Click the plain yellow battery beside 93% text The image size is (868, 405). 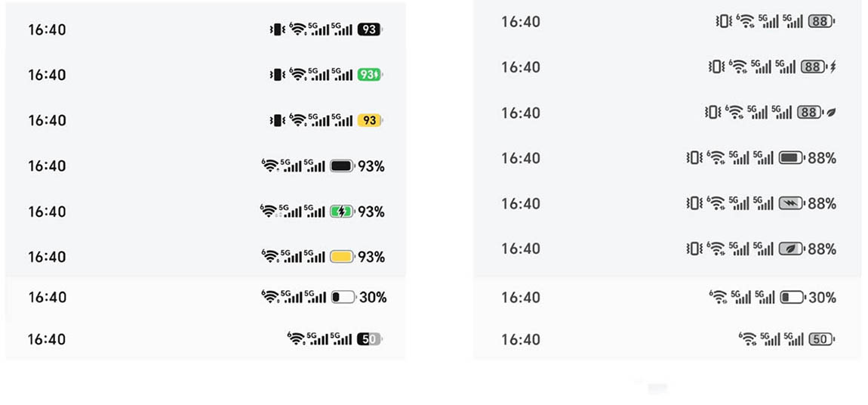point(342,257)
